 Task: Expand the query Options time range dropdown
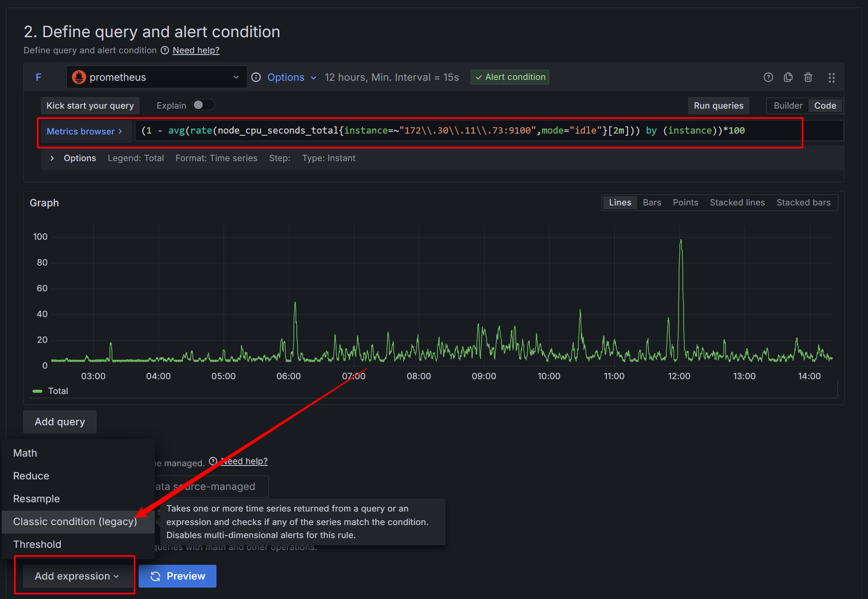click(292, 77)
